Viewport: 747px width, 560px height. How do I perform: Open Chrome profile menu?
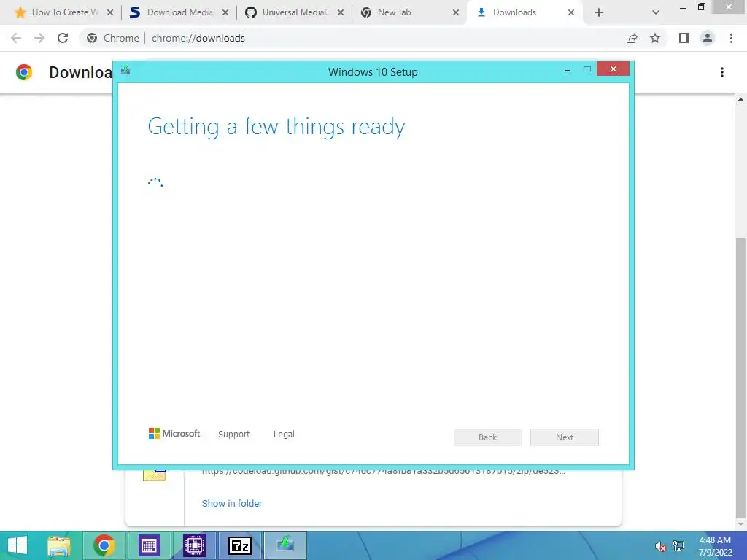click(x=708, y=38)
